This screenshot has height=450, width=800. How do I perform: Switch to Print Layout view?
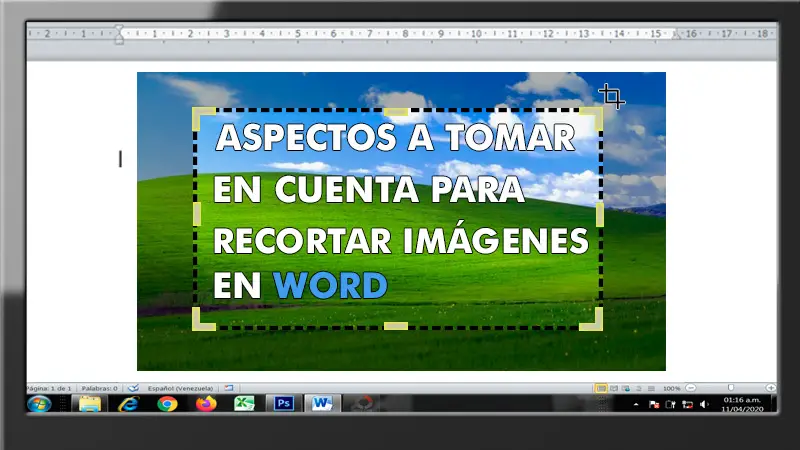[602, 388]
